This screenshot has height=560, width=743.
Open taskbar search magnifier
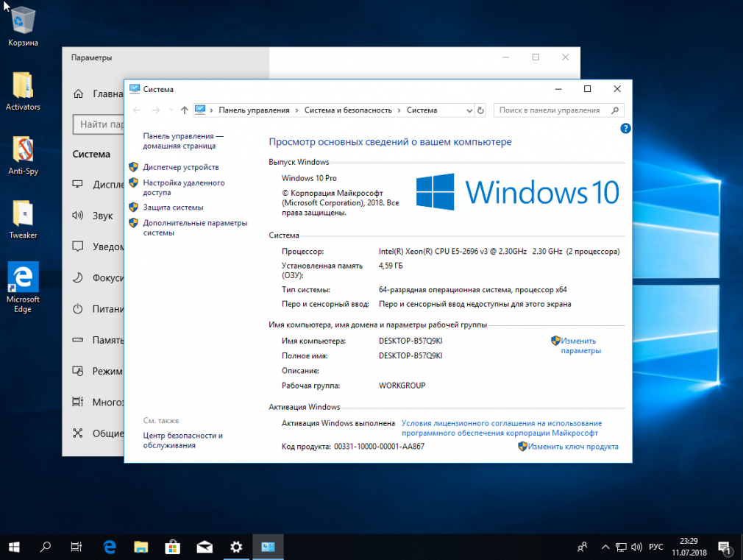coord(46,547)
